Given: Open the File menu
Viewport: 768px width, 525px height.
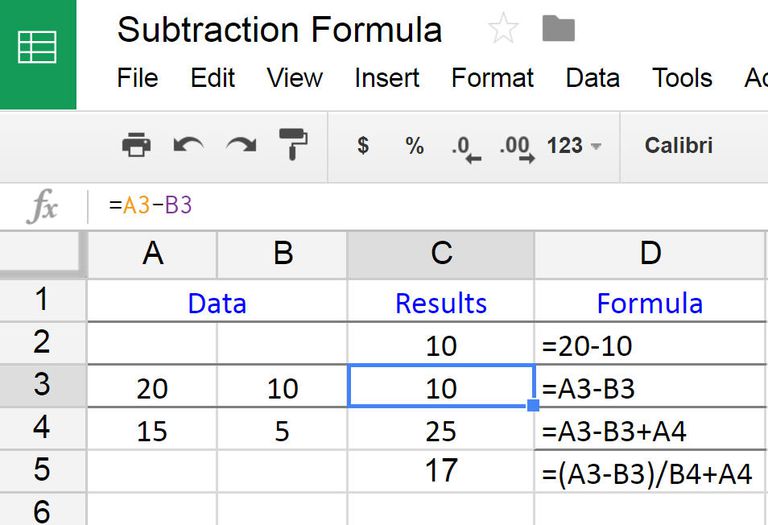Looking at the screenshot, I should pos(137,78).
